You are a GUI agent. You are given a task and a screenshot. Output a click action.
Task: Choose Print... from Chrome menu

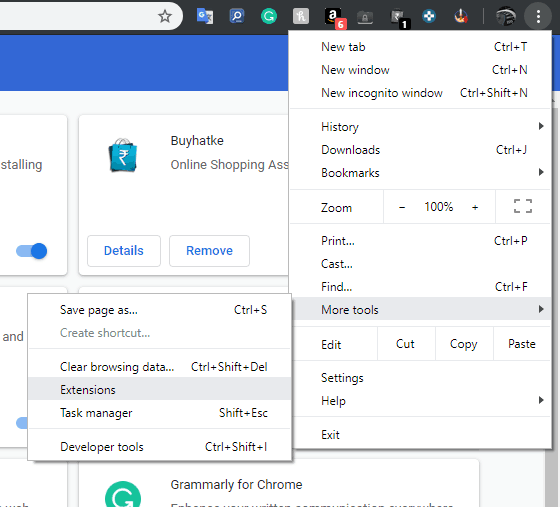pyautogui.click(x=421, y=241)
